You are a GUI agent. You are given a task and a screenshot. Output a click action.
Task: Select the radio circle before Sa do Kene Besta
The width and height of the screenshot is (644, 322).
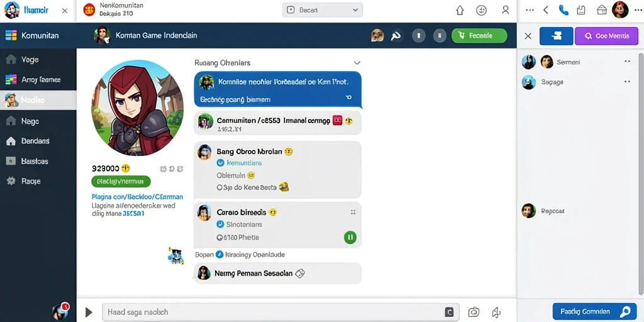tap(219, 187)
